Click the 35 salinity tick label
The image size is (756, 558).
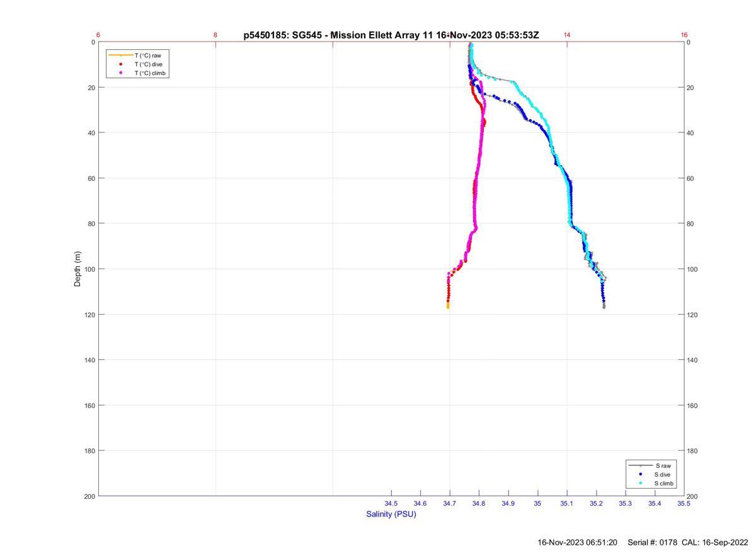pyautogui.click(x=537, y=504)
